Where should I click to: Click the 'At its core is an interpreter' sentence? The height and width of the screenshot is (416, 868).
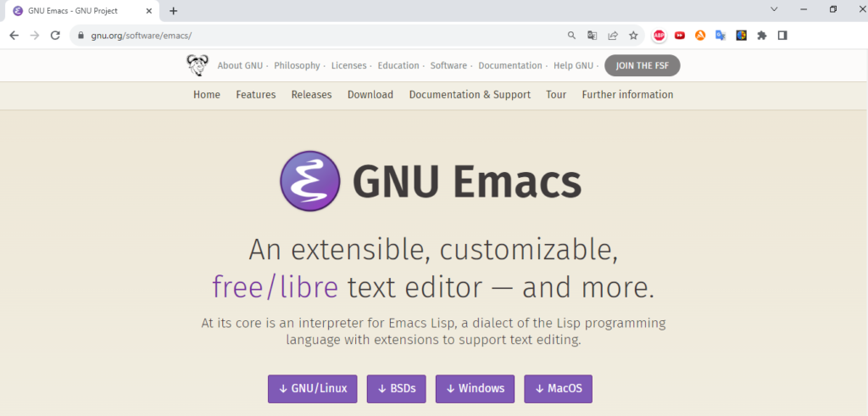433,330
